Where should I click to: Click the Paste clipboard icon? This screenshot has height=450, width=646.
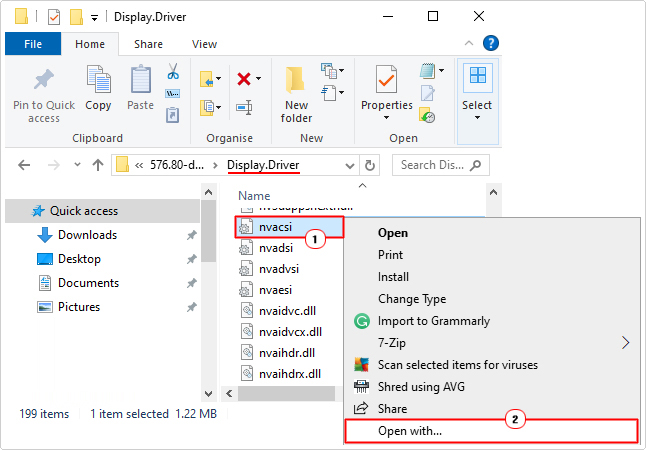[140, 79]
